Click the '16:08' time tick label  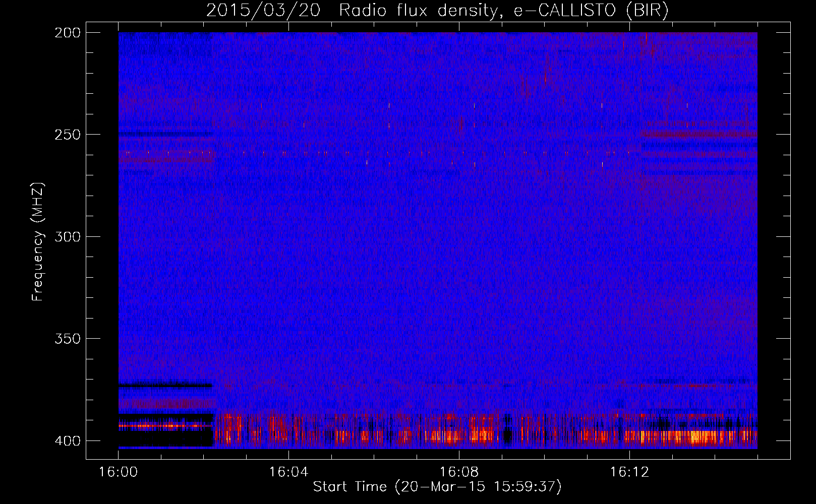tap(459, 472)
